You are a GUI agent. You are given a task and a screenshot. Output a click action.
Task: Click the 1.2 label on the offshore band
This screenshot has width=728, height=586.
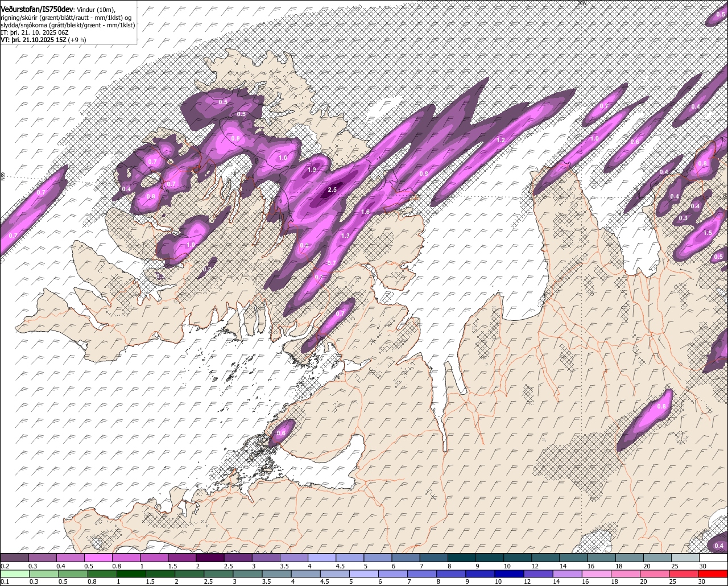click(x=500, y=140)
